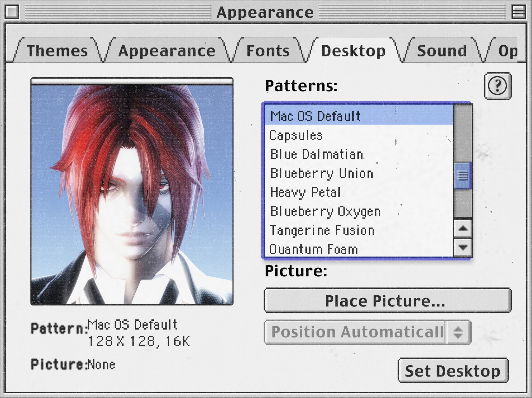Select the Heavy Petal pattern
Image resolution: width=532 pixels, height=398 pixels.
tap(359, 192)
